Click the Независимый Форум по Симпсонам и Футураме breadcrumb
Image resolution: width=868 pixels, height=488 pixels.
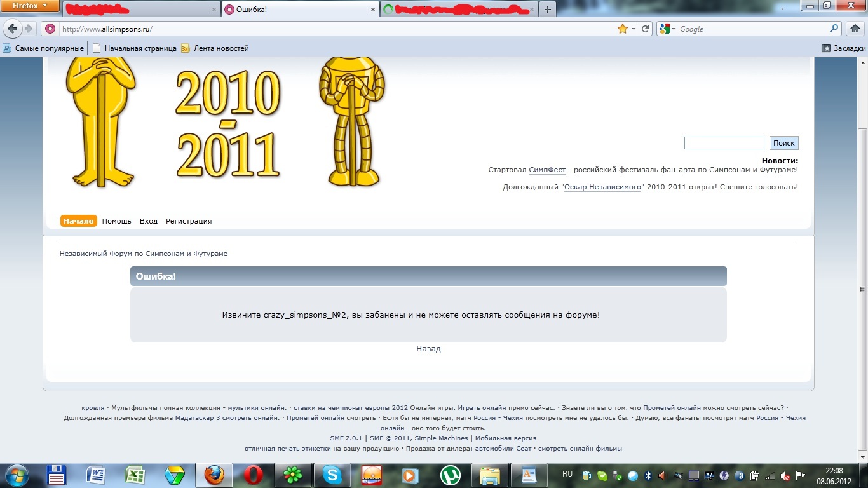click(x=144, y=254)
